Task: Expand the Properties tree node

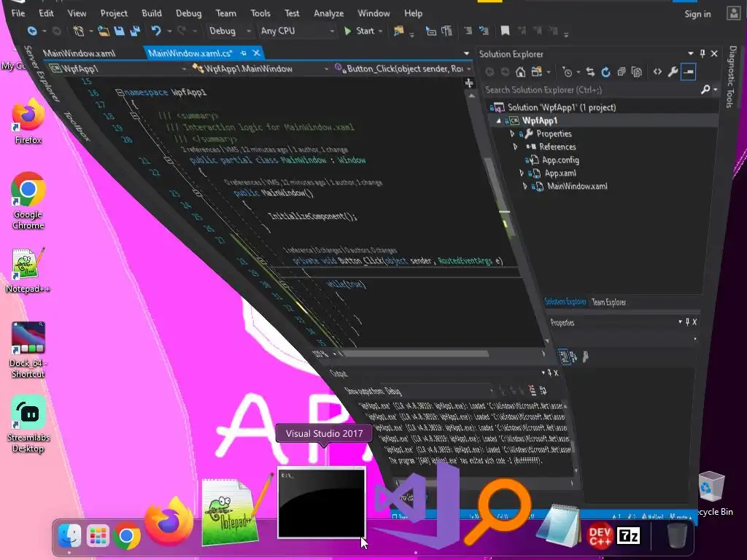Action: (512, 134)
